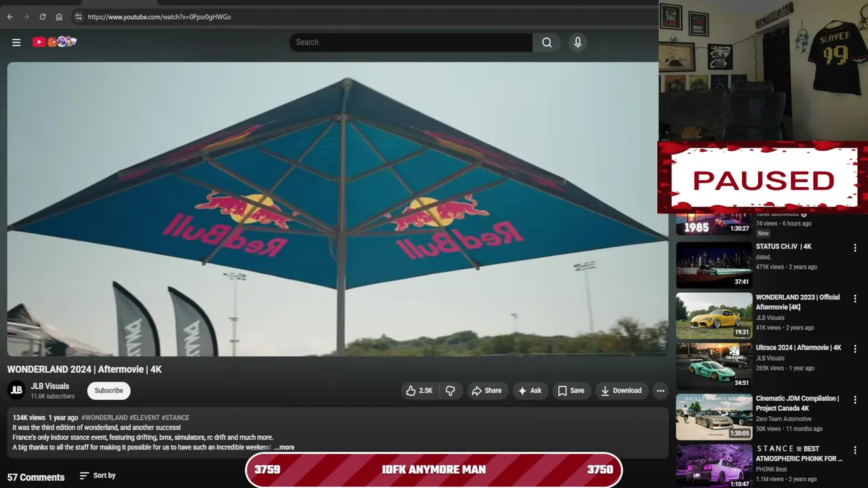Reload the page with the refresh icon
Screen dimensions: 868x488
coord(43,17)
